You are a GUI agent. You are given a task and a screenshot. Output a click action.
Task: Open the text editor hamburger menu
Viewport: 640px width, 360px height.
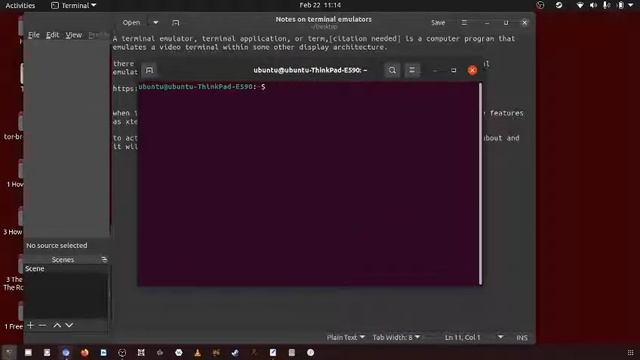click(x=464, y=23)
